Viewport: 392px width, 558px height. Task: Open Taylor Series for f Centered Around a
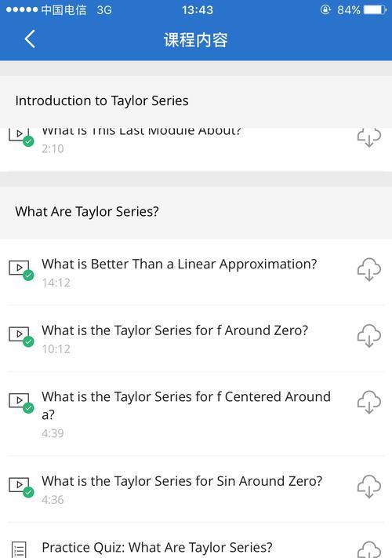pyautogui.click(x=186, y=405)
